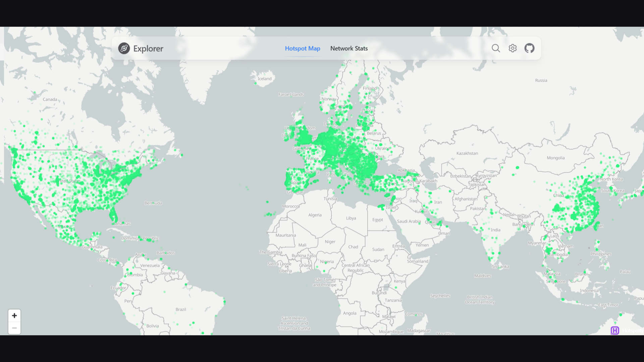Click the Helium Explorer logo

124,48
